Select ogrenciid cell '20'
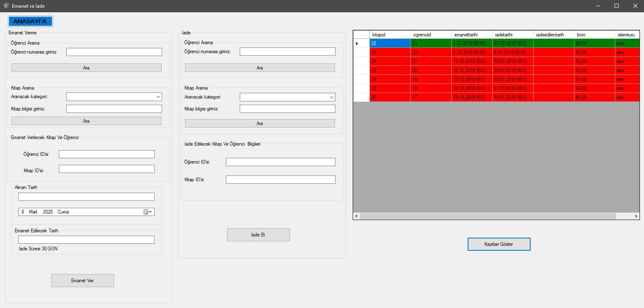Screen dimensions: 644x308 [x=431, y=70]
